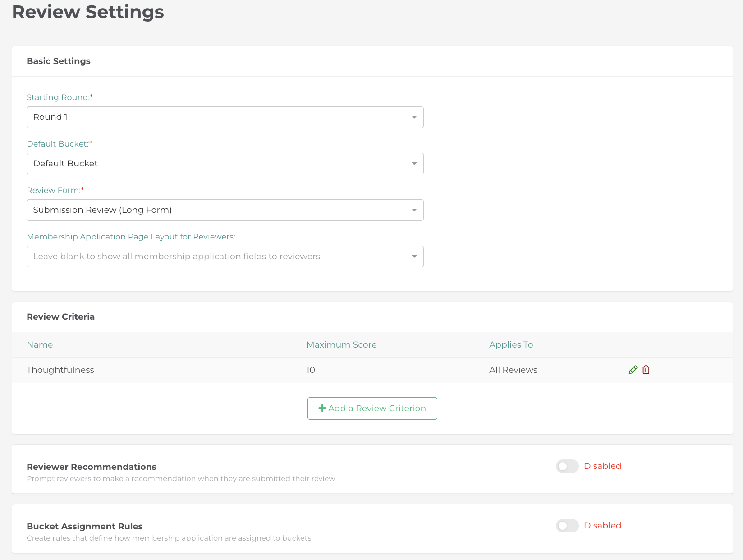This screenshot has height=560, width=743.
Task: Click the Review Criteria section heading
Action: (60, 317)
